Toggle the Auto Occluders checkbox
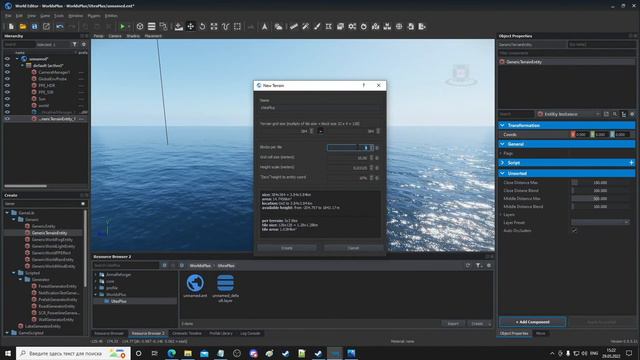The width and height of the screenshot is (640, 360). [x=574, y=231]
